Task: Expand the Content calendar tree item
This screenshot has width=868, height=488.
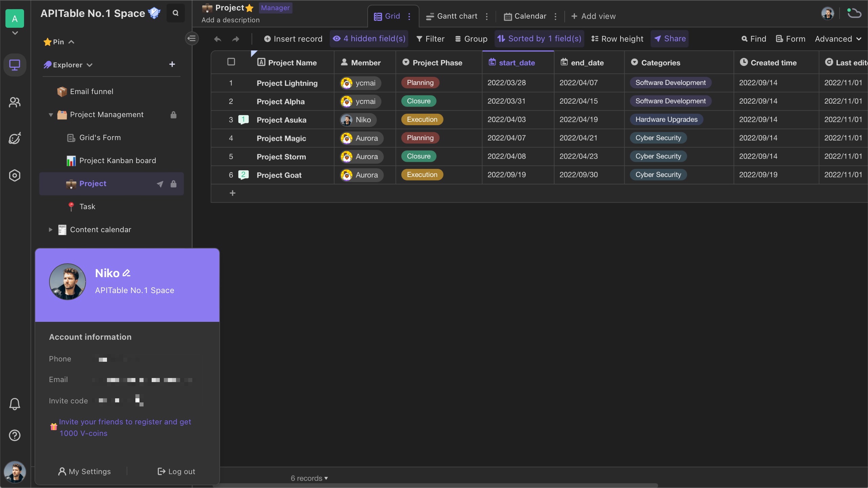Action: click(x=51, y=229)
